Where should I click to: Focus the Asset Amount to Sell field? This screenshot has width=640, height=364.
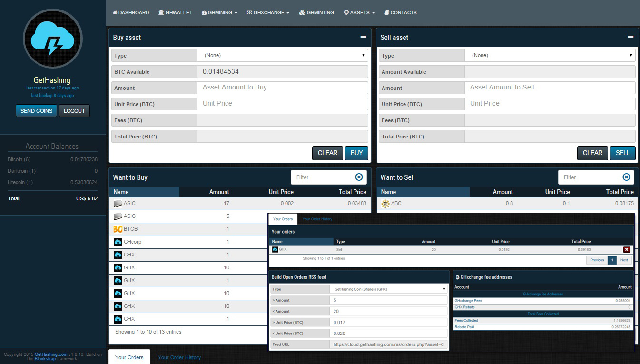pos(550,88)
